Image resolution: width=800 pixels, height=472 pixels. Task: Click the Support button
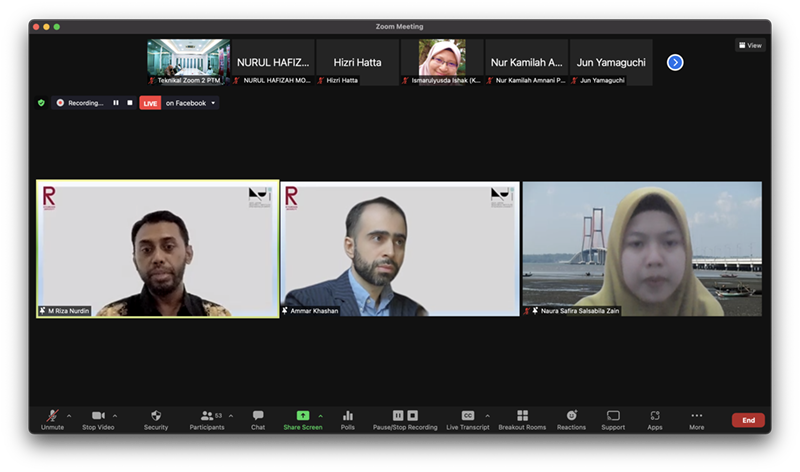613,417
